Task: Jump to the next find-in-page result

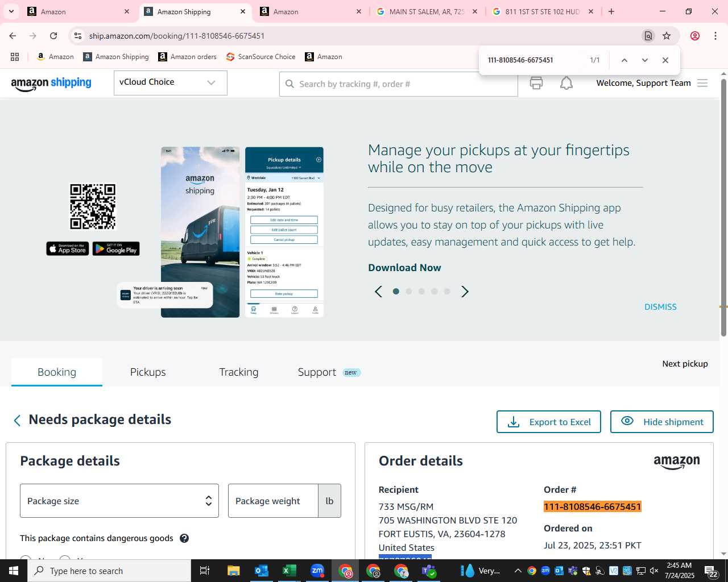Action: click(644, 60)
